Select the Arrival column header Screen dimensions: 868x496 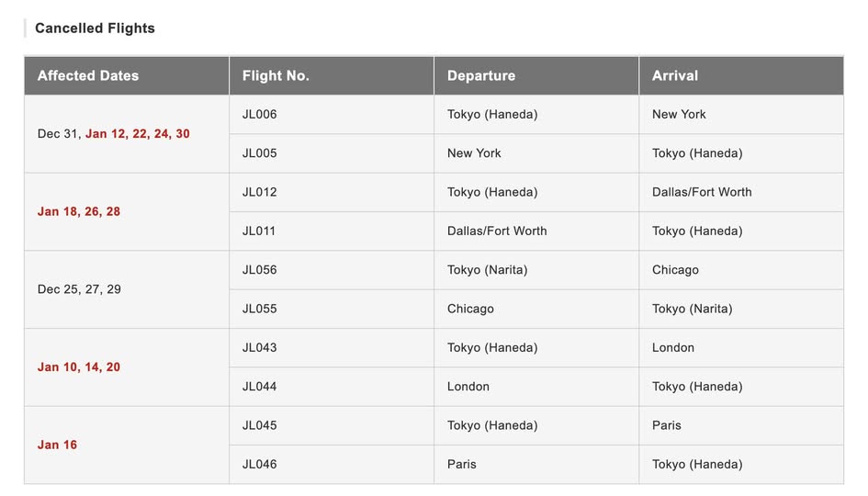pyautogui.click(x=675, y=76)
